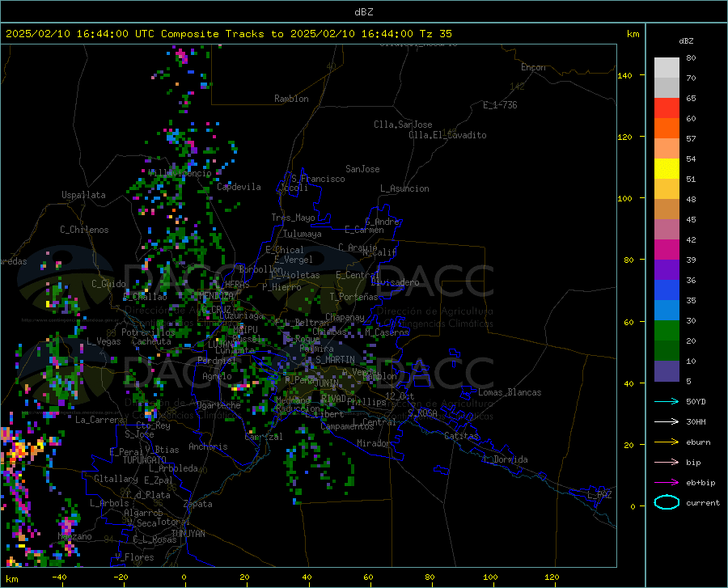Click the Zapata map label
728x588 pixels.
tap(198, 504)
